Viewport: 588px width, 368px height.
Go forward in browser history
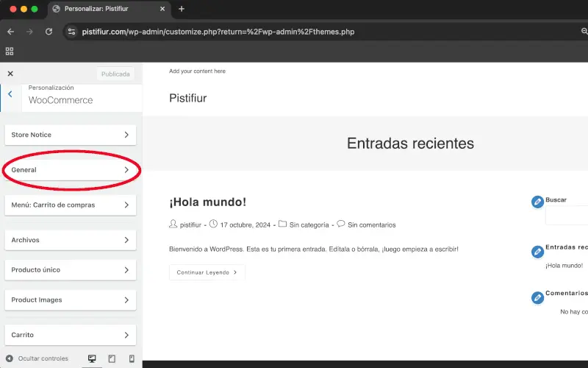(29, 32)
